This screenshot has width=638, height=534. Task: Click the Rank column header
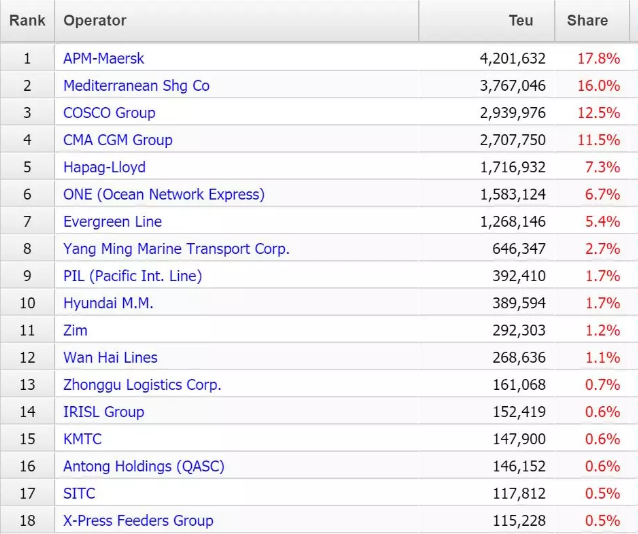pyautogui.click(x=27, y=20)
